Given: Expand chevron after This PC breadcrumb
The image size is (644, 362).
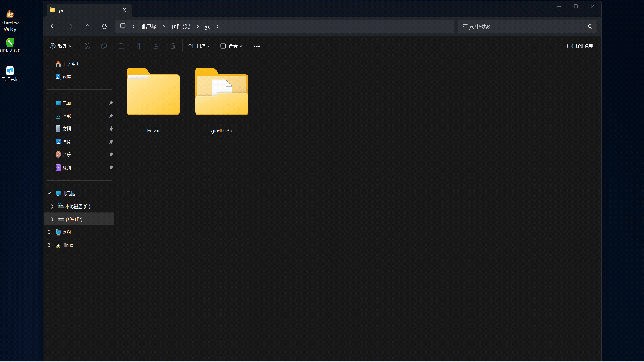Looking at the screenshot, I should point(164,27).
